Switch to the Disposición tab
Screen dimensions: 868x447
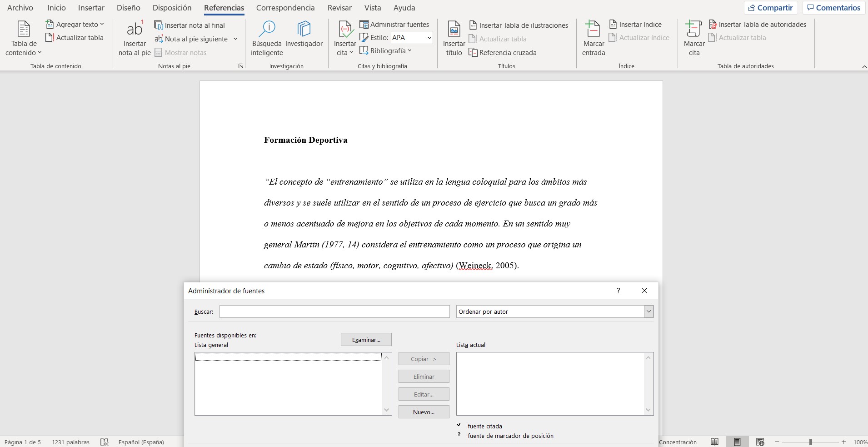click(172, 8)
